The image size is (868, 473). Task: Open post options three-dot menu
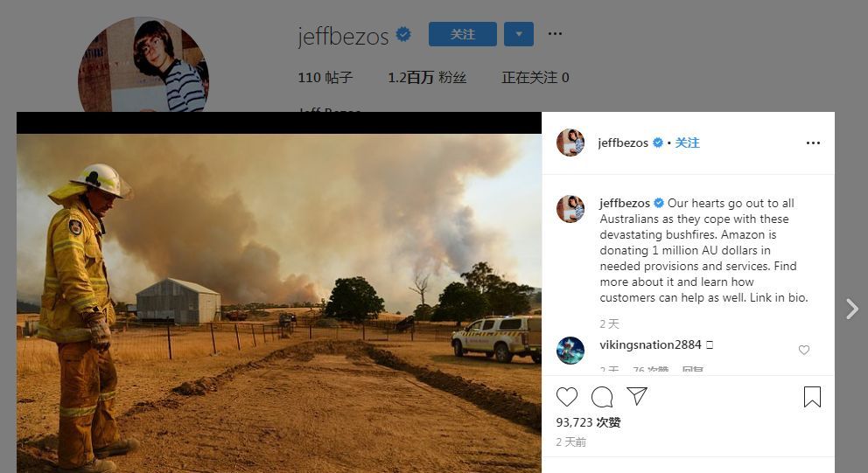(x=813, y=143)
